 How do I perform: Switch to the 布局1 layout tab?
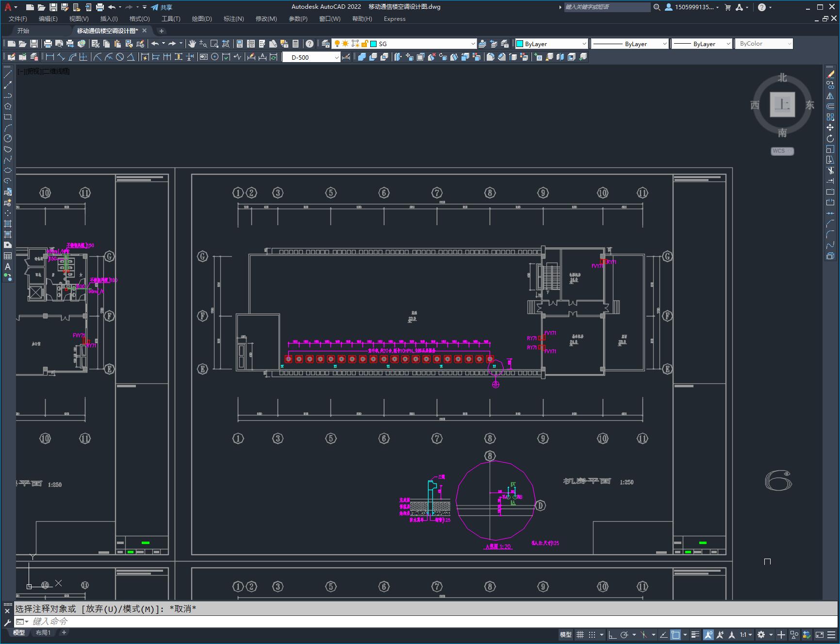point(43,632)
